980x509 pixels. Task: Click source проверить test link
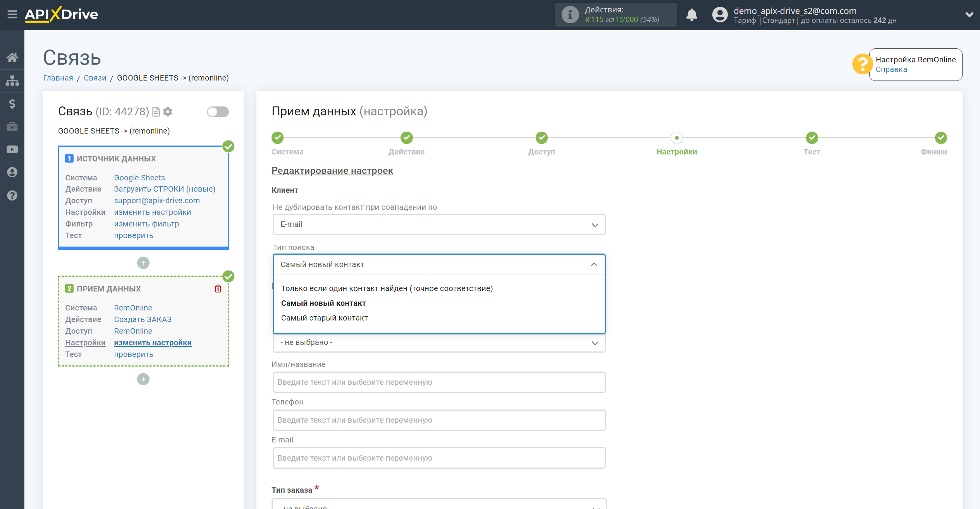pos(134,235)
